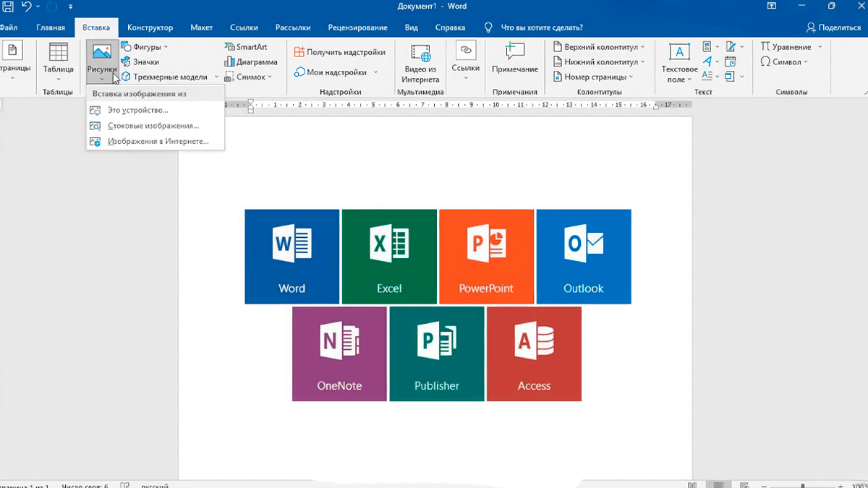Click the signature line icon
The height and width of the screenshot is (488, 868).
coord(730,47)
